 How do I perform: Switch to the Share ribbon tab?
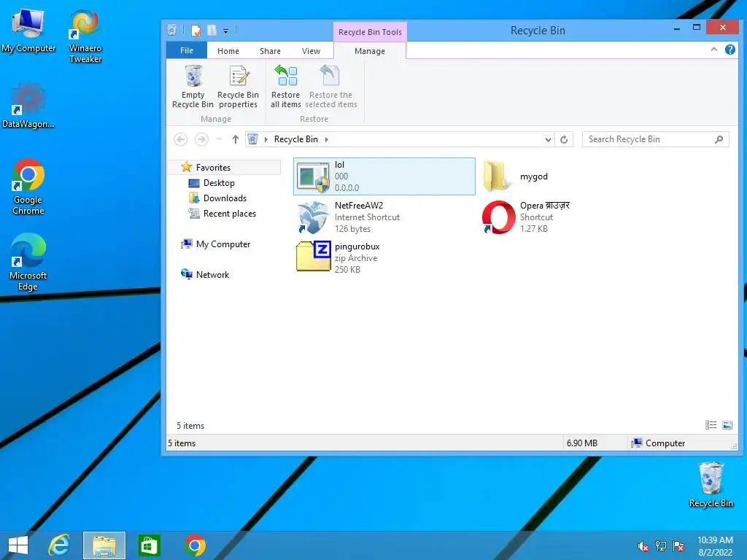point(270,51)
